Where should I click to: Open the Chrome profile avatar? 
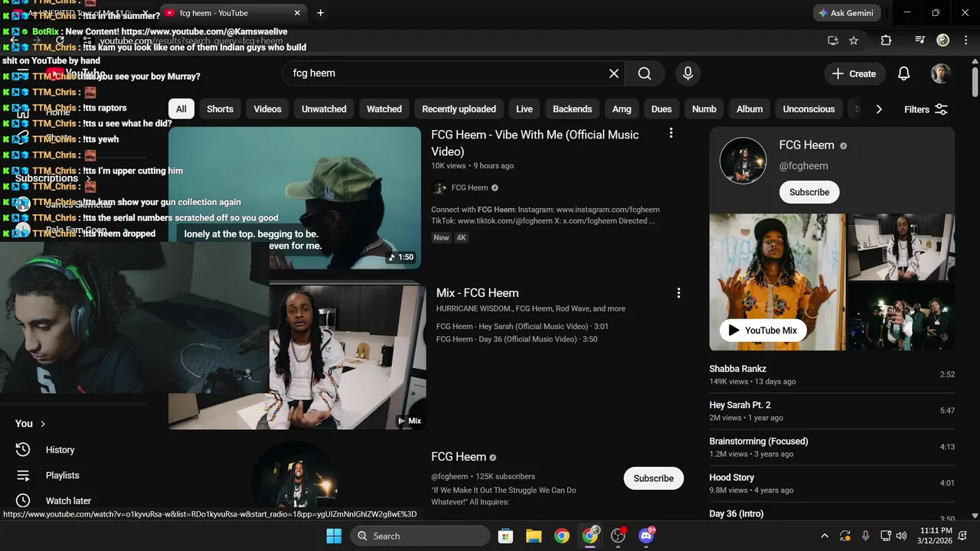coord(943,41)
